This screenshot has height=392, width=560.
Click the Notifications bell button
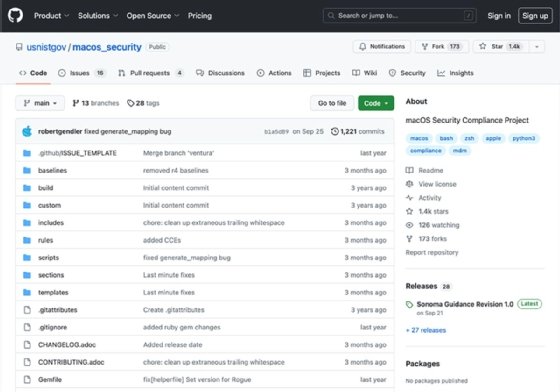click(x=382, y=46)
